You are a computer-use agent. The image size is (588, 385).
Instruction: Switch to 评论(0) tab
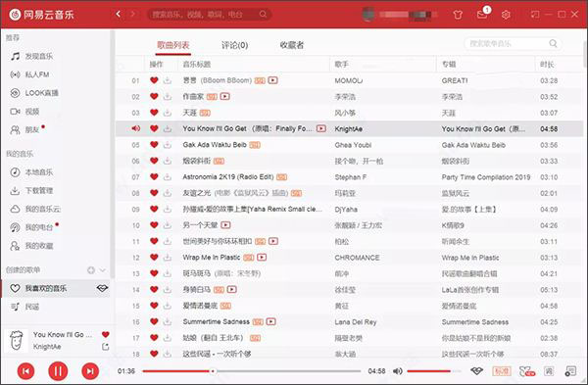click(235, 45)
